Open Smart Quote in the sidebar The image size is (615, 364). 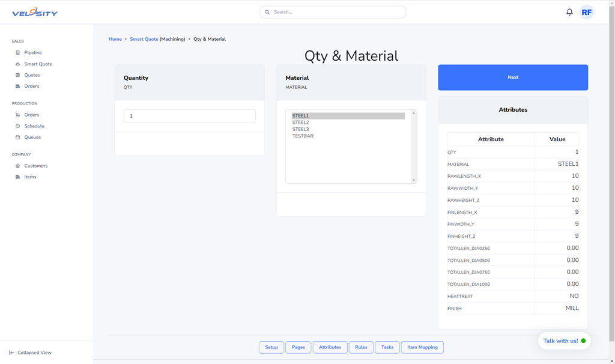click(38, 64)
